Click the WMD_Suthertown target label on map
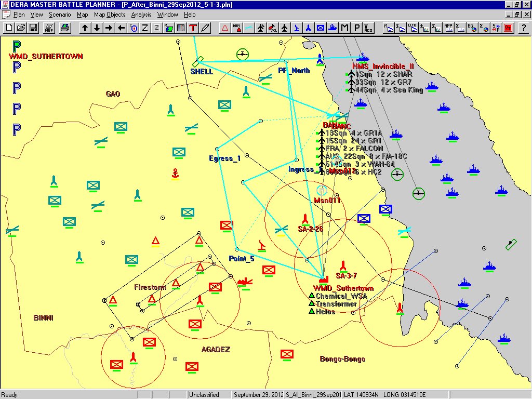This screenshot has width=532, height=399. point(343,288)
